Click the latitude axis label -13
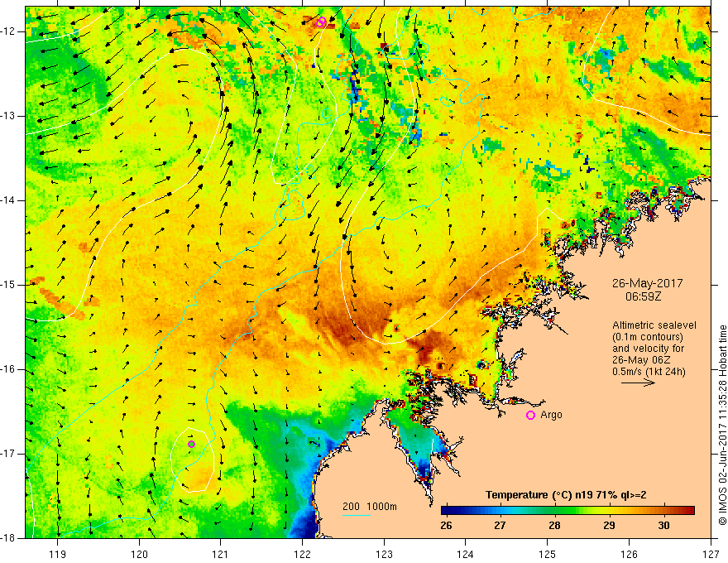728x563 pixels. [9, 116]
